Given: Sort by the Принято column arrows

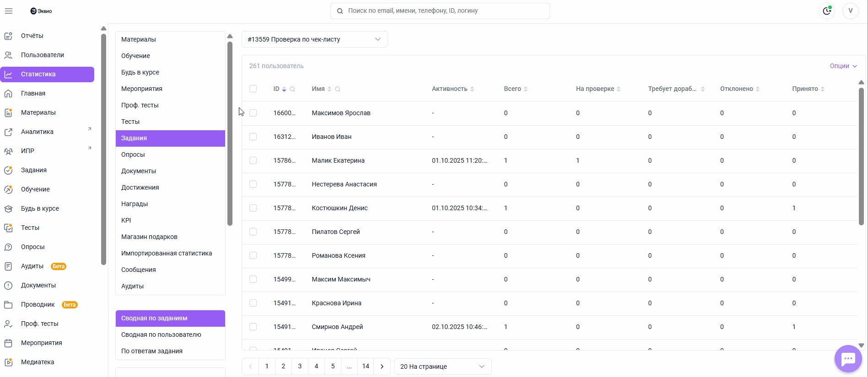Looking at the screenshot, I should [823, 89].
